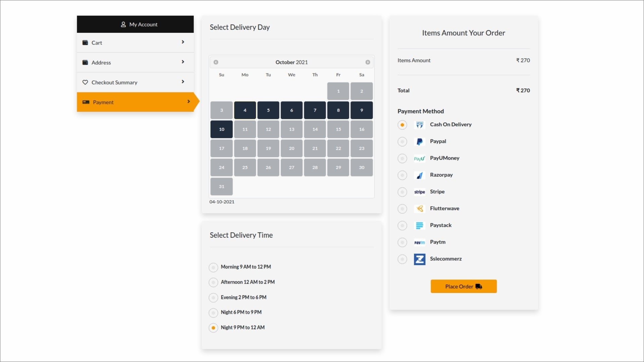Click the Paytm logo icon

(420, 242)
